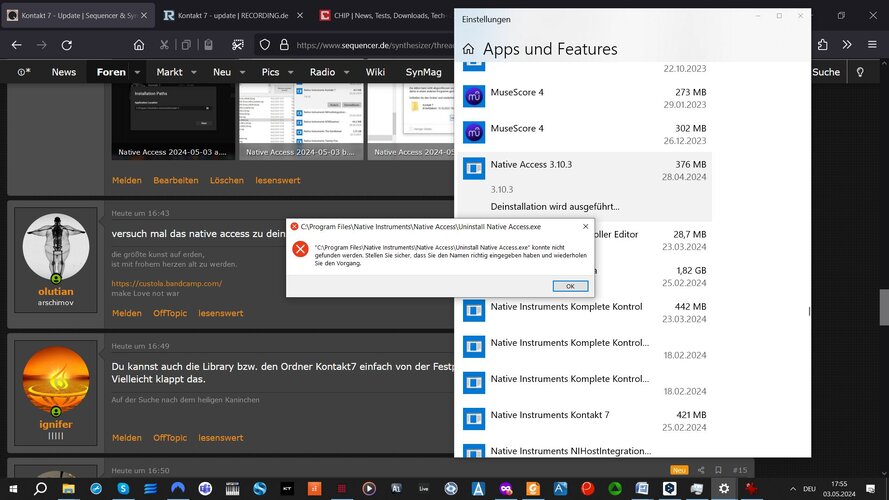Screen dimensions: 889x500
Task: Click the share icon on post #15
Action: (x=701, y=470)
